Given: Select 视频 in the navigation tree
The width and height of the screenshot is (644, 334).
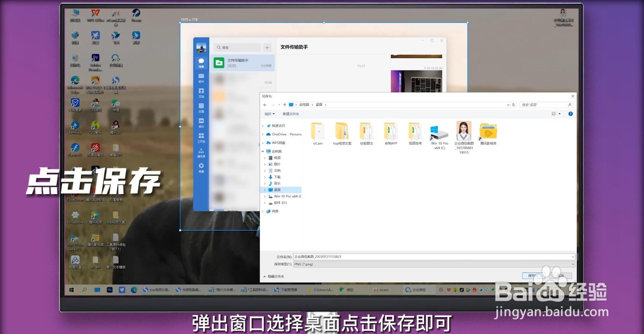Looking at the screenshot, I should click(x=277, y=158).
